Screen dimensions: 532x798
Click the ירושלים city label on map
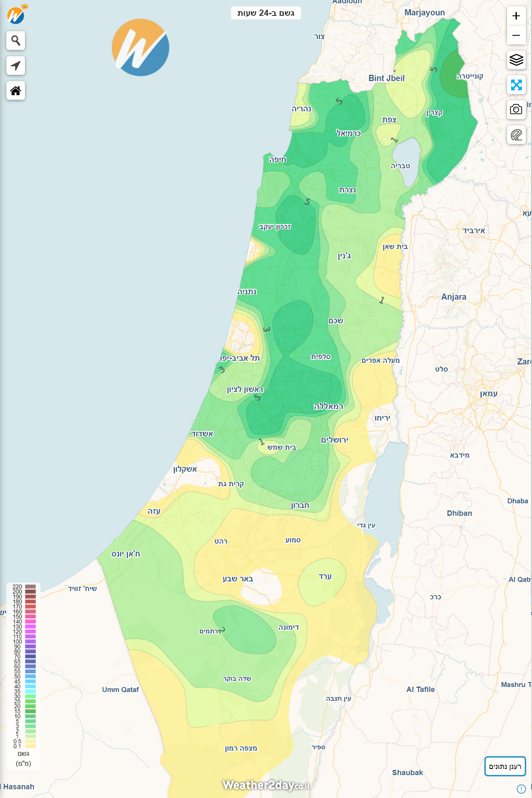pyautogui.click(x=335, y=440)
